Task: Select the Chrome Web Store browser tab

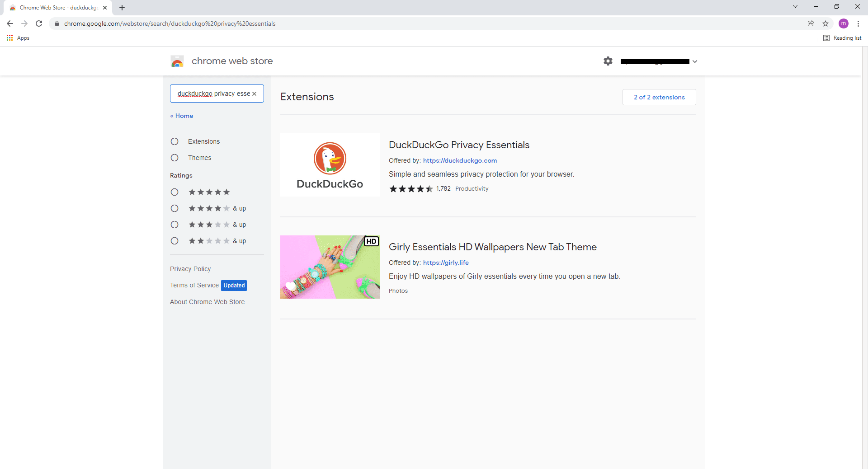Action: pyautogui.click(x=58, y=8)
